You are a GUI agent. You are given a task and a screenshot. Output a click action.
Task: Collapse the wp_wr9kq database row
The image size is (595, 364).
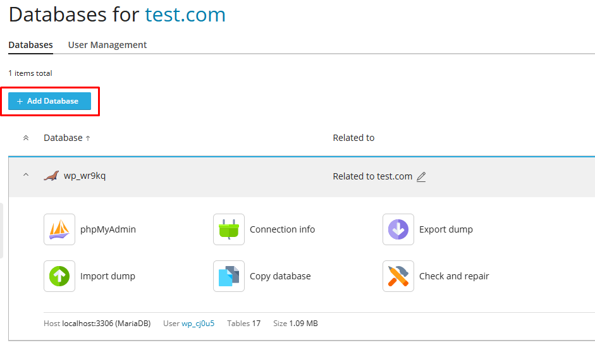(x=26, y=176)
